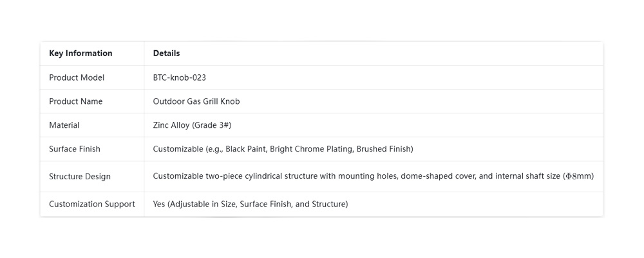Image resolution: width=644 pixels, height=258 pixels.
Task: Click the "Key Information" column header
Action: pyautogui.click(x=80, y=54)
